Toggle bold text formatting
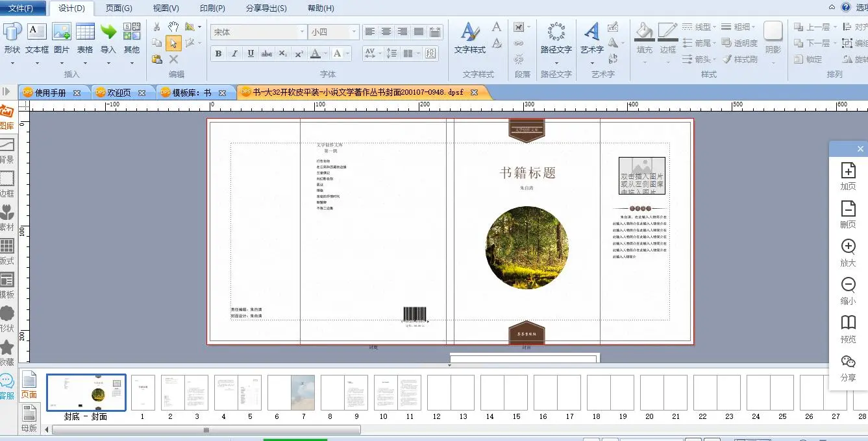This screenshot has width=868, height=441. click(x=219, y=54)
